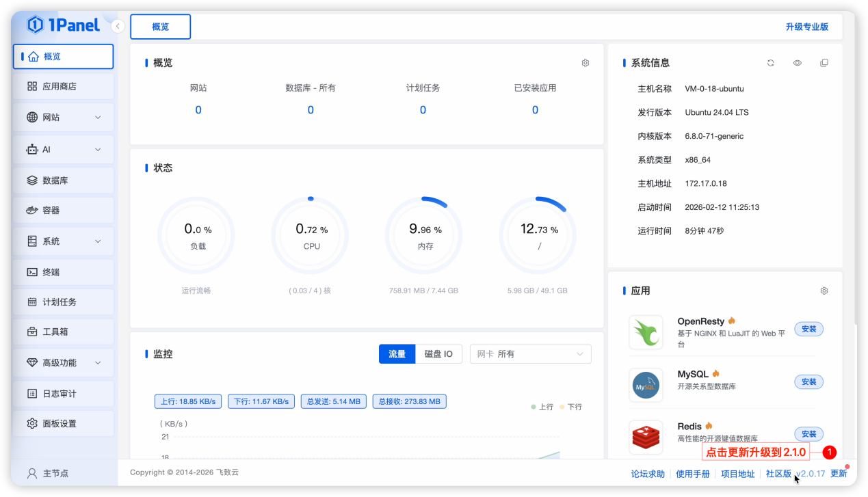The width and height of the screenshot is (868, 497).
Task: Click the 更新 link to upgrade
Action: [x=839, y=472]
